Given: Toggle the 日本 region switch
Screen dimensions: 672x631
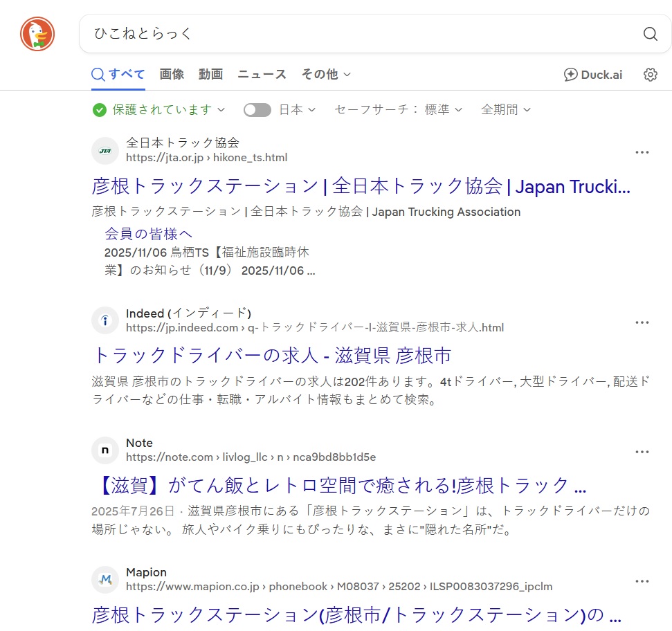Looking at the screenshot, I should [x=257, y=110].
